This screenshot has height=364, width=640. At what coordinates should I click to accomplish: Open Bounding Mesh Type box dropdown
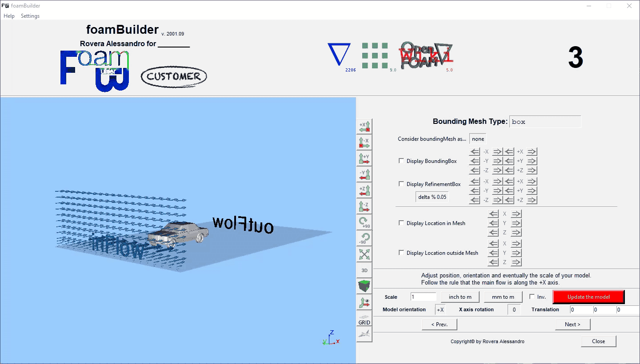tap(545, 122)
